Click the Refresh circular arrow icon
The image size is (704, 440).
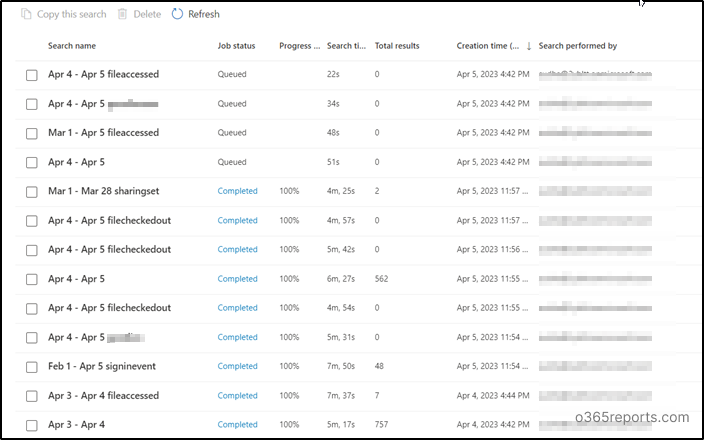click(x=177, y=14)
